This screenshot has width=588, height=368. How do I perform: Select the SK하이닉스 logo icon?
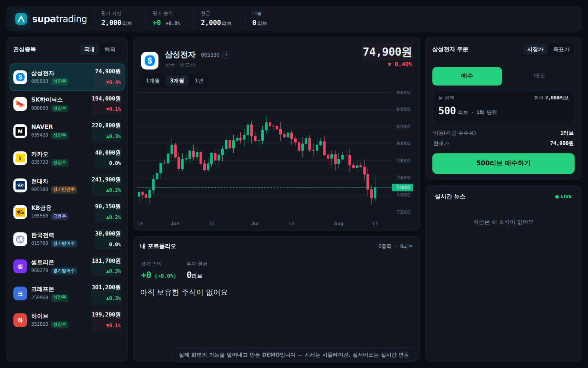coord(20,104)
